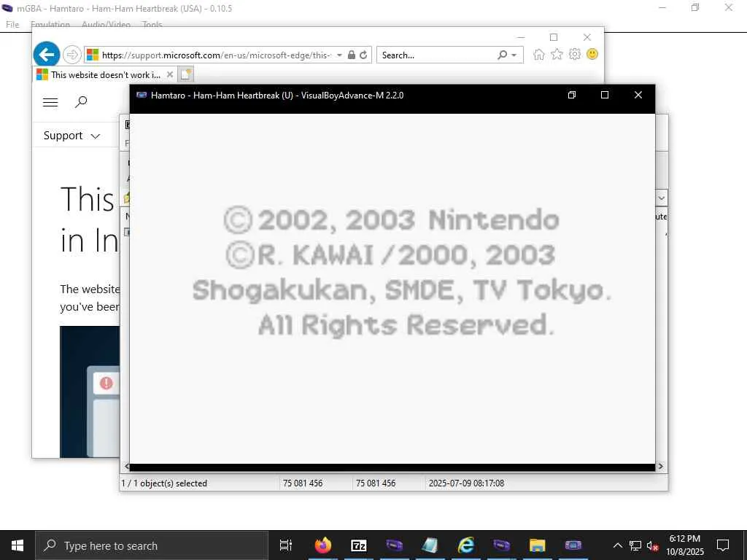This screenshot has width=747, height=560.
Task: Click the mGBA window title text
Action: click(x=124, y=9)
